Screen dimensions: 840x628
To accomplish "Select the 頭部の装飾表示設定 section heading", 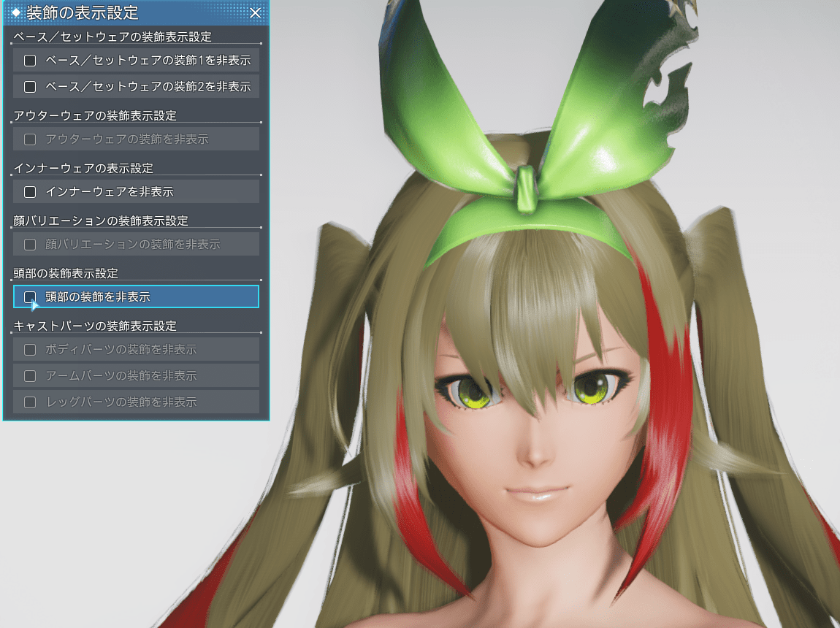I will (66, 273).
